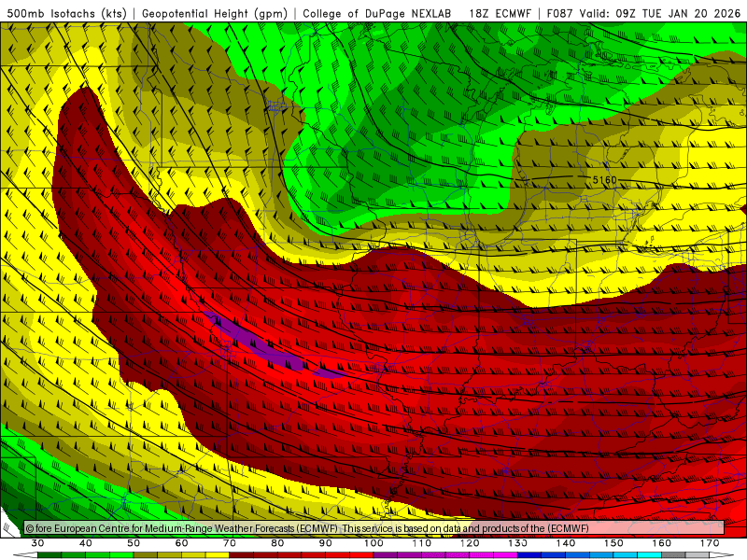Click the '80' colorbar scale label
Screen dimensions: 747x560
click(277, 543)
